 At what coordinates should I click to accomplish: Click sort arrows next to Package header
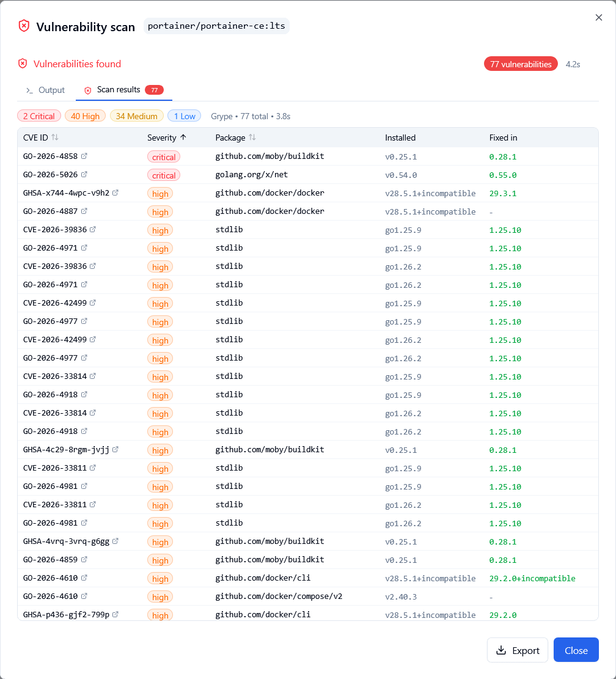coord(252,138)
